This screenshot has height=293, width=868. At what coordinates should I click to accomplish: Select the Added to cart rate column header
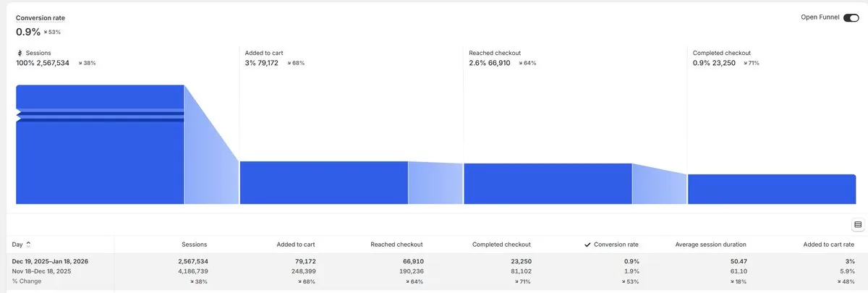click(x=829, y=245)
